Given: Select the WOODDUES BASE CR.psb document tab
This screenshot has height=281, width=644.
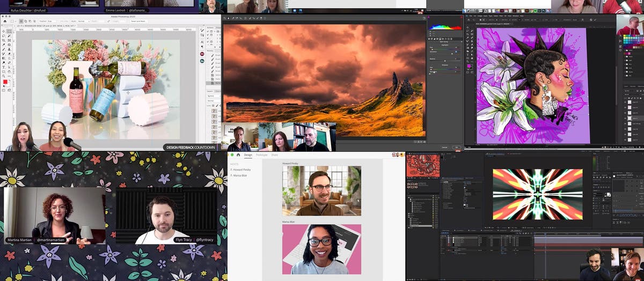Looking at the screenshot, I should coord(46,26).
